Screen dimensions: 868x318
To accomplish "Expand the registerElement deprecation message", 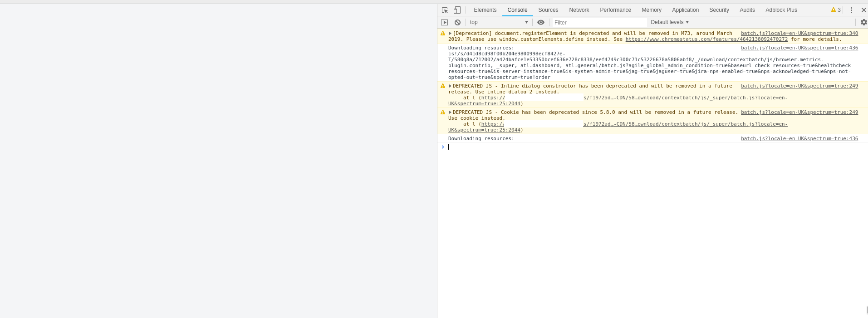I will [x=450, y=34].
